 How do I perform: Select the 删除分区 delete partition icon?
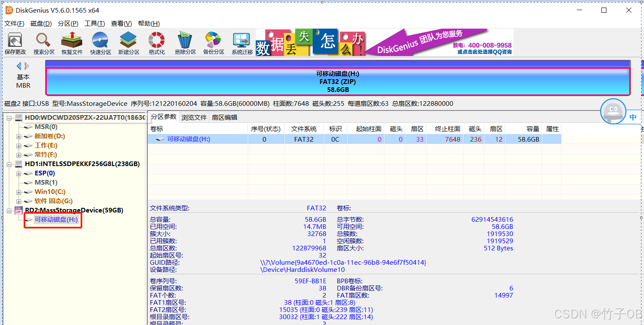pos(185,42)
